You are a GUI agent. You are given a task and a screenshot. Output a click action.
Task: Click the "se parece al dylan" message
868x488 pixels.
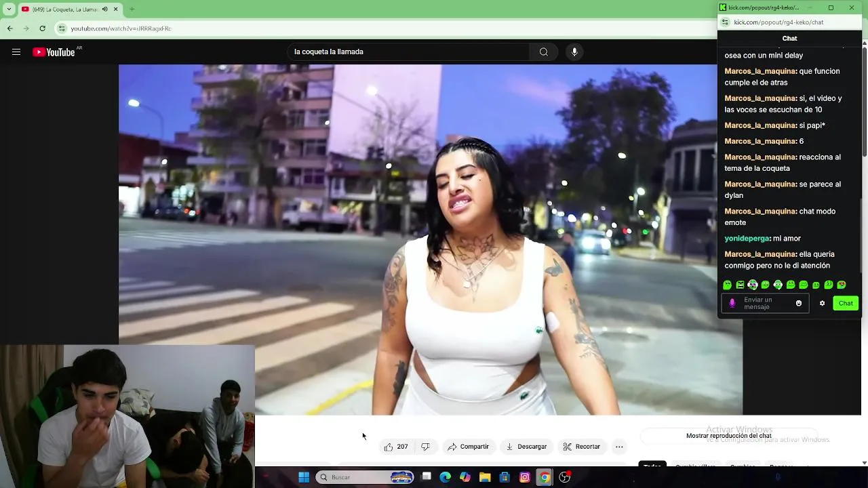pos(782,190)
